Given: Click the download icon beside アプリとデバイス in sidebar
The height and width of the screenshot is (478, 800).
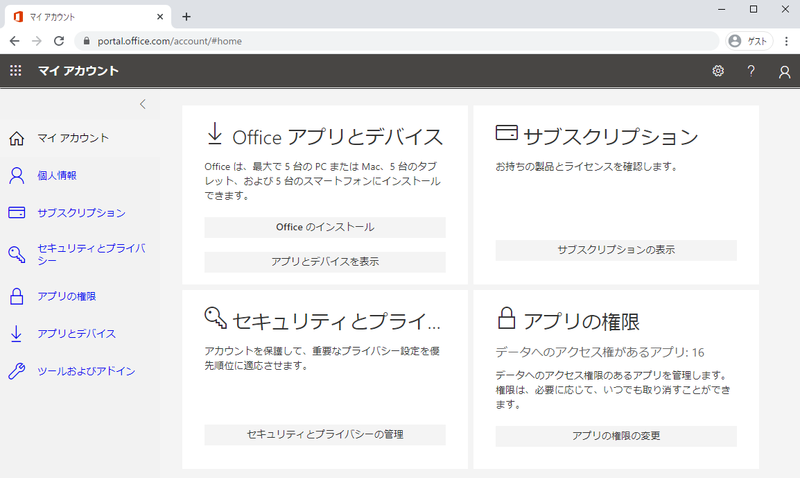Looking at the screenshot, I should [16, 334].
